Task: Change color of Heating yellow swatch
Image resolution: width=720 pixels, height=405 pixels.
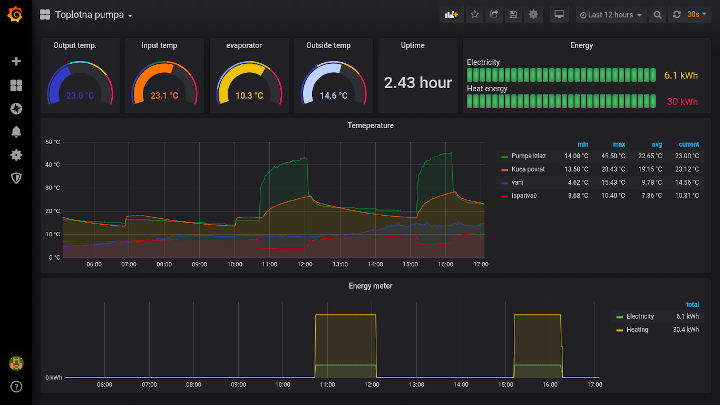Action: (619, 331)
